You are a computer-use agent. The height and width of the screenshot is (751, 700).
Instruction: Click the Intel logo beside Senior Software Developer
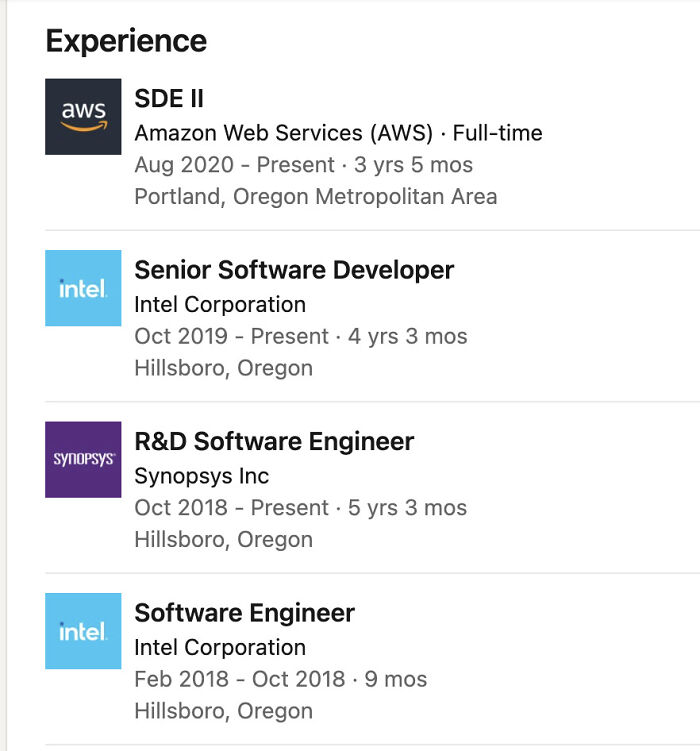point(83,288)
